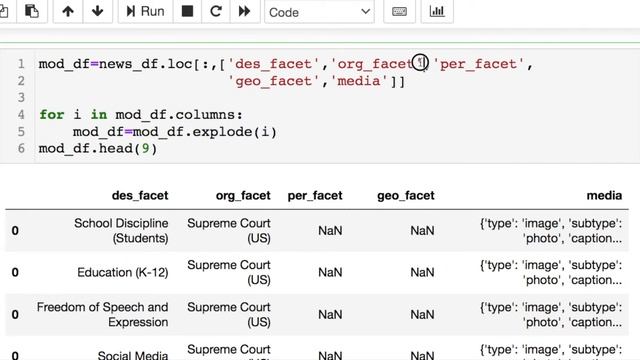Screen dimensions: 640x360
Task: Run the current cell
Action: 145,11
